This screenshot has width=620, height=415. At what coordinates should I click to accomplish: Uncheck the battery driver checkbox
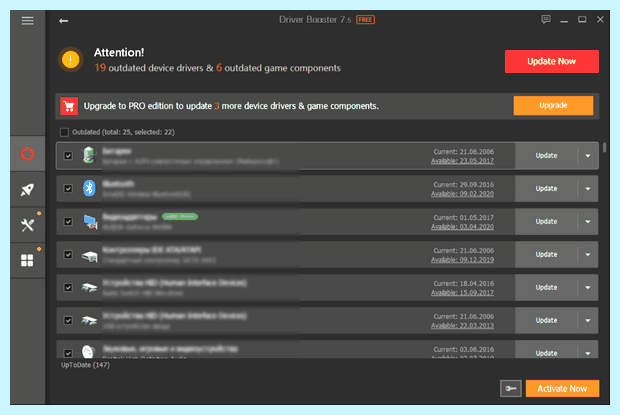coord(68,156)
